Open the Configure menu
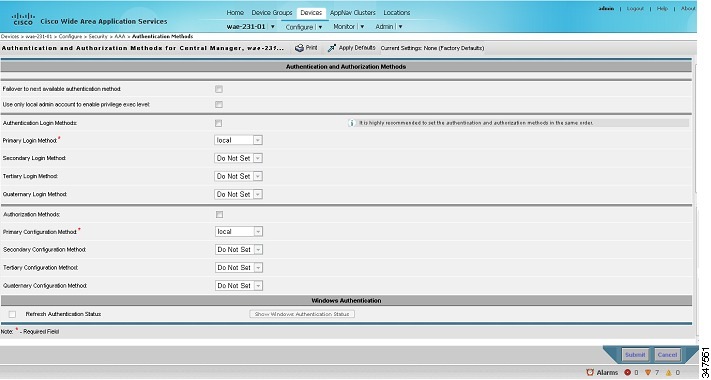The width and height of the screenshot is (711, 380). [x=304, y=27]
